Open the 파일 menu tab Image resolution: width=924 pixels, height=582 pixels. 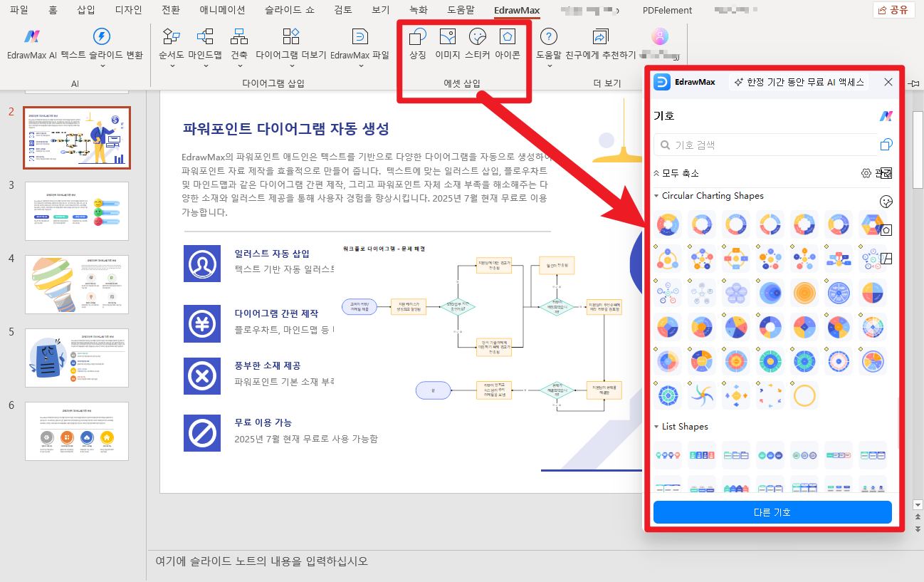(x=19, y=10)
